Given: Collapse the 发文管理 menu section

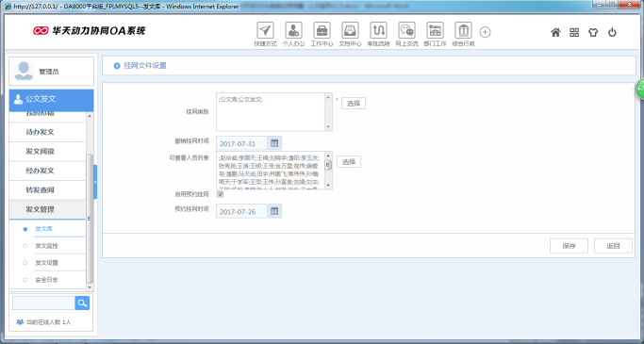Looking at the screenshot, I should click(47, 209).
